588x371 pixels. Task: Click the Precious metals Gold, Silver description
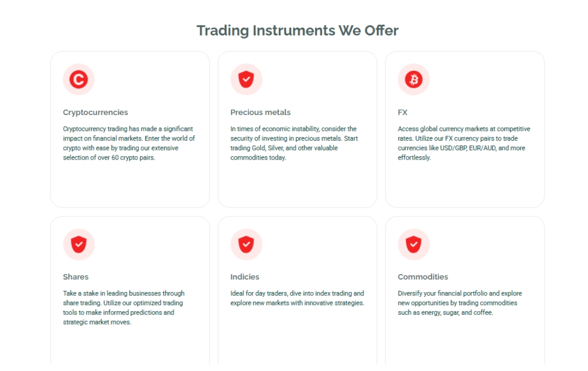point(293,143)
